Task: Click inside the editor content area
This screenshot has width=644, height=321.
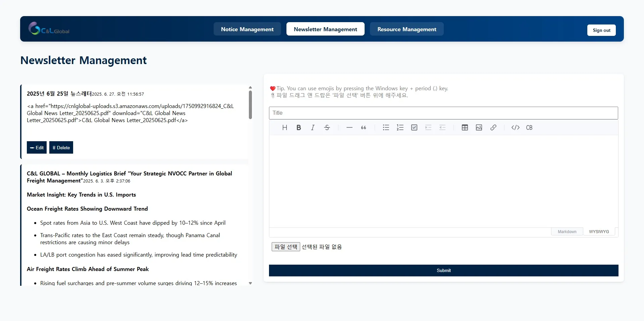Action: pos(443,181)
